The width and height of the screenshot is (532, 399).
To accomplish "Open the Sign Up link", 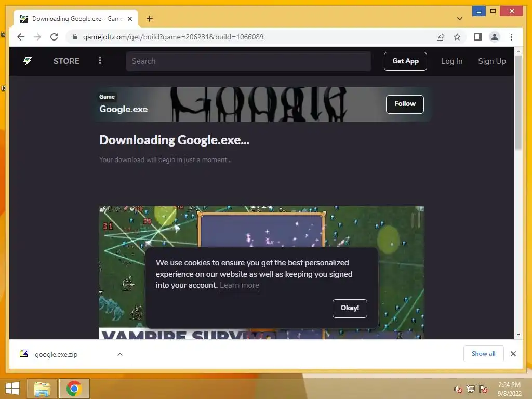I will pyautogui.click(x=491, y=61).
